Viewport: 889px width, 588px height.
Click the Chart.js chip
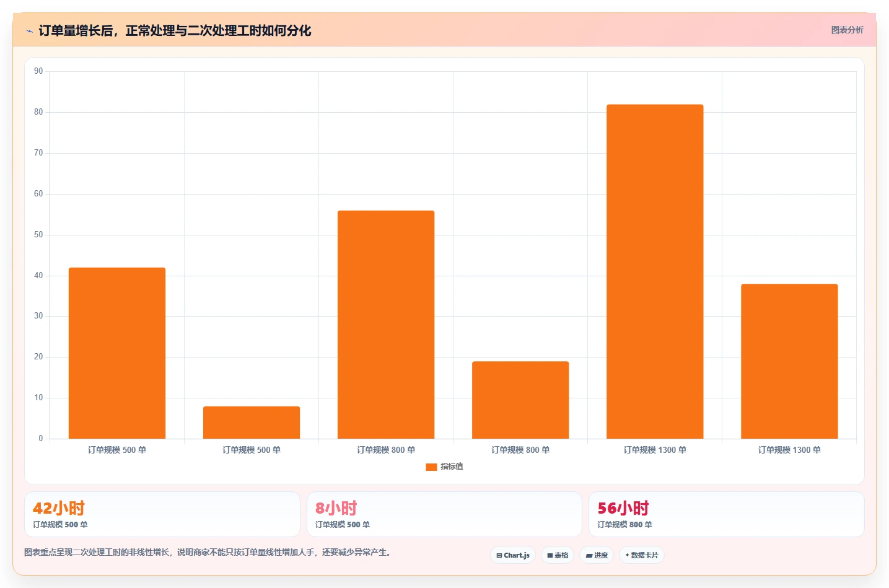pyautogui.click(x=513, y=555)
